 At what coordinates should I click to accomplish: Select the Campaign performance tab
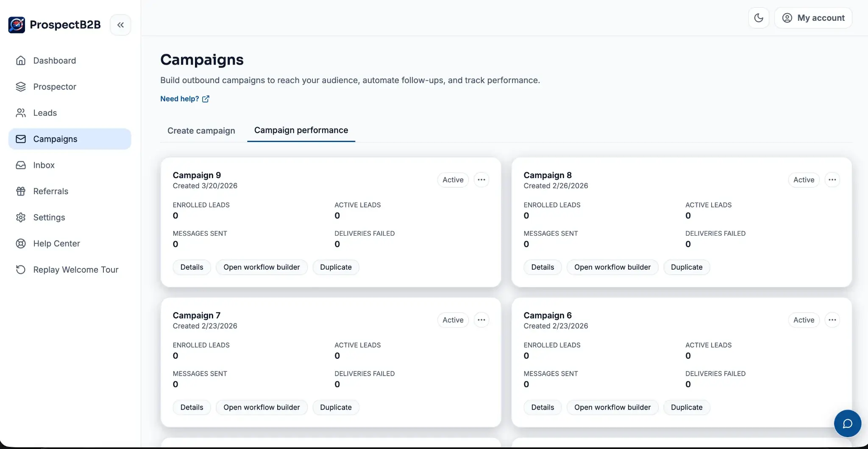click(301, 130)
